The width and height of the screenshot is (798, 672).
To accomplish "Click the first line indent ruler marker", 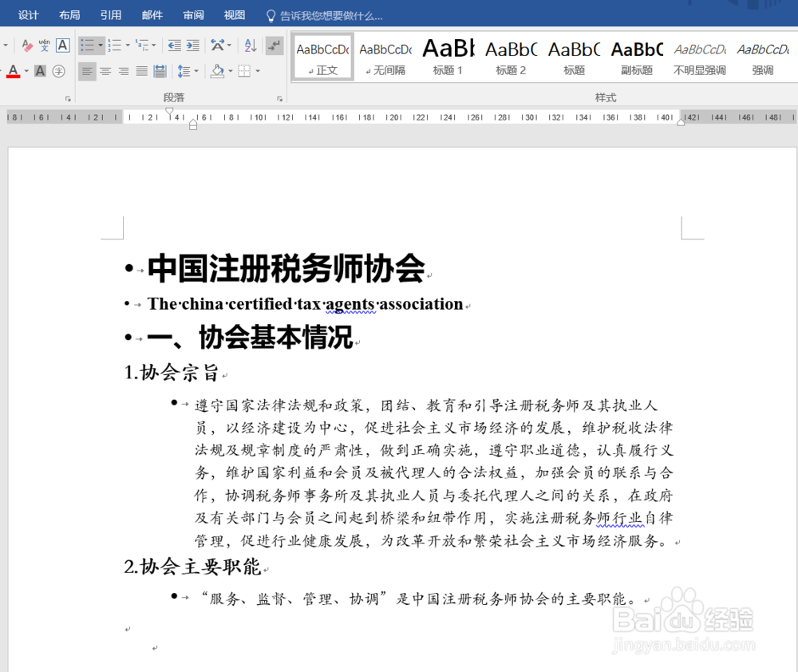I will pyautogui.click(x=169, y=111).
